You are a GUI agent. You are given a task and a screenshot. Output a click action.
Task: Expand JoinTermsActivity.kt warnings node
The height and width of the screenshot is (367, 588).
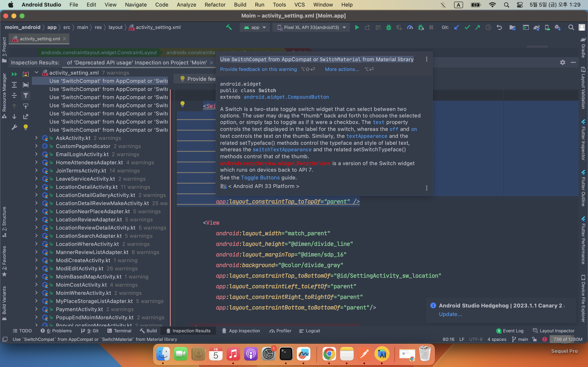click(x=37, y=171)
